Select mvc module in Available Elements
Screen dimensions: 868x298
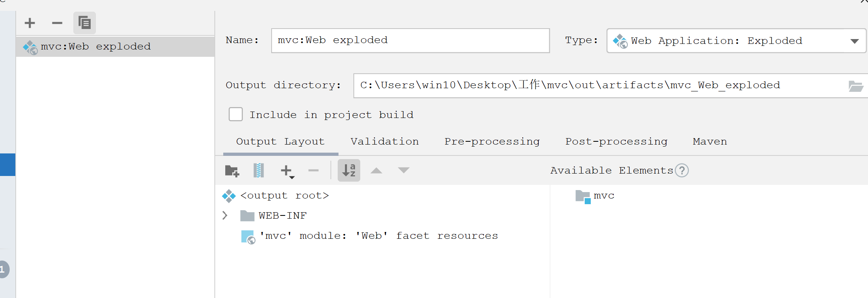595,196
